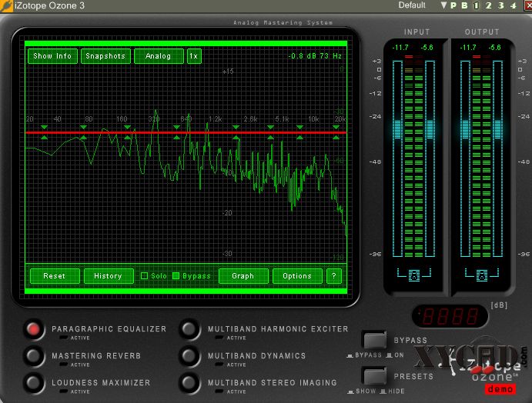Viewport: 532px width, 403px height.
Task: Click the Show Info button
Action: (x=52, y=56)
